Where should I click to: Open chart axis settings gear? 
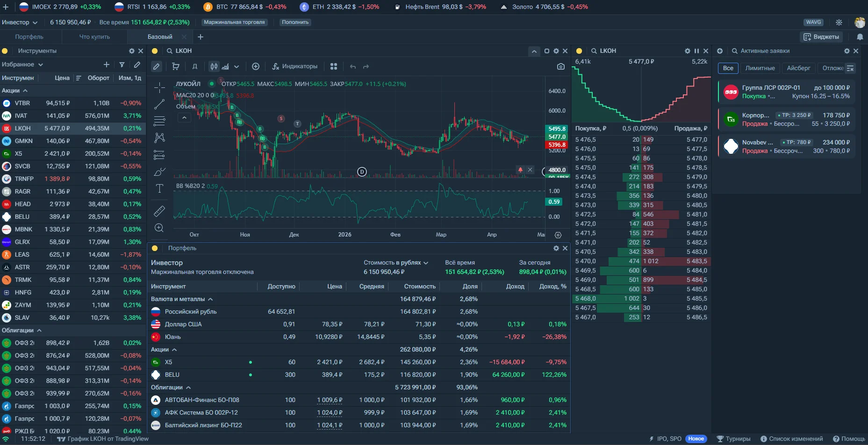coord(558,235)
